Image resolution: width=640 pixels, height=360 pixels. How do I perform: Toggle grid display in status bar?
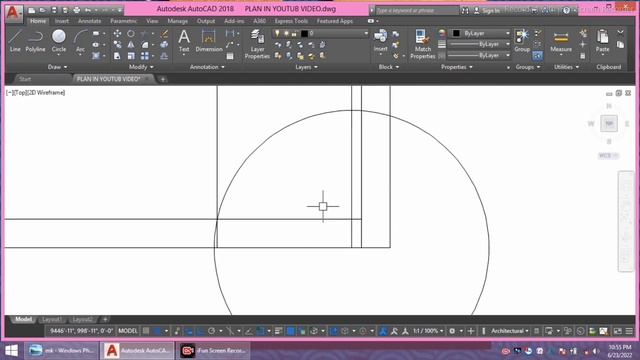146,331
